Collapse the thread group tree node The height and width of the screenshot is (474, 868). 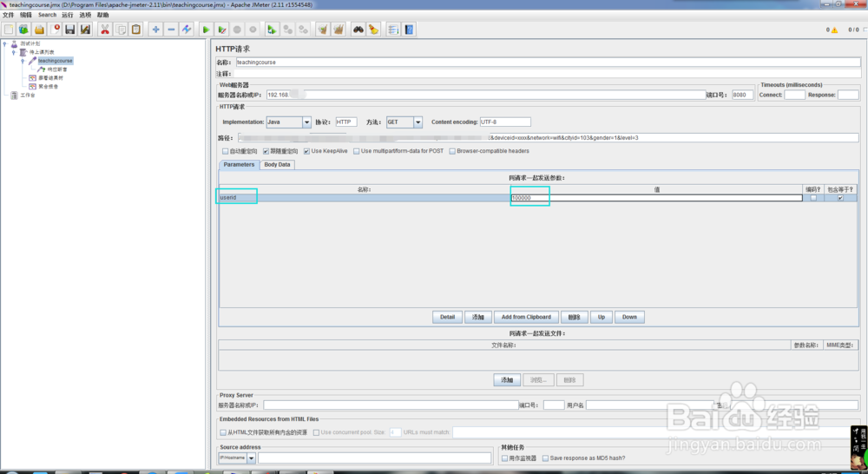pyautogui.click(x=14, y=52)
